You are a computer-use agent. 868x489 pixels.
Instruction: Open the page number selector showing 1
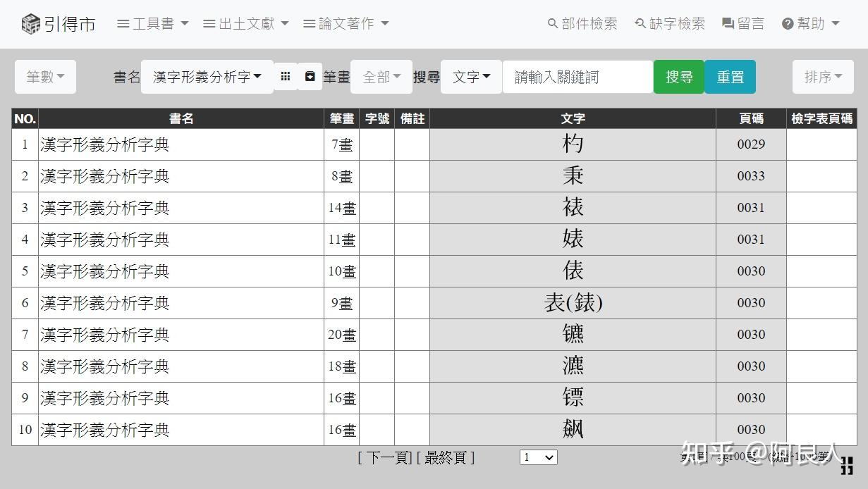[x=538, y=457]
